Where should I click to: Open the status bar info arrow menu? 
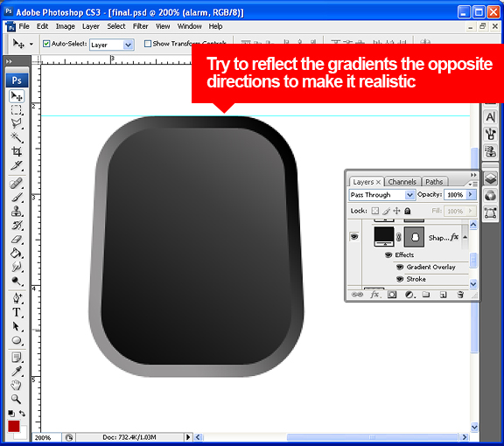pos(188,437)
